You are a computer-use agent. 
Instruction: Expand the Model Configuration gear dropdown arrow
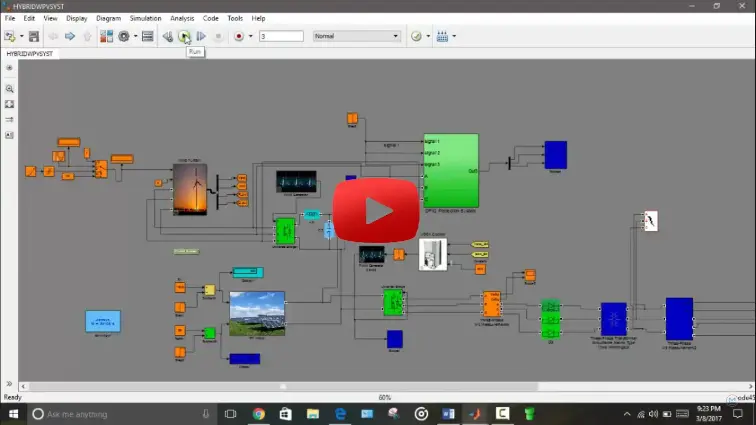coord(136,36)
